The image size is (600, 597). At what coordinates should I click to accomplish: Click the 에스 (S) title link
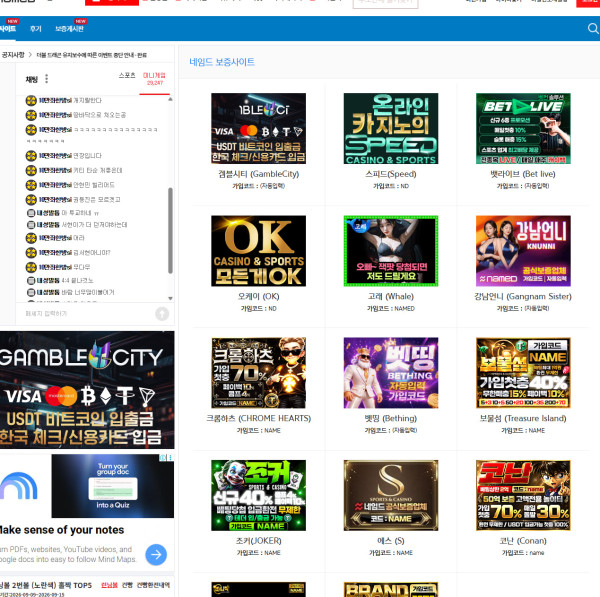point(391,541)
